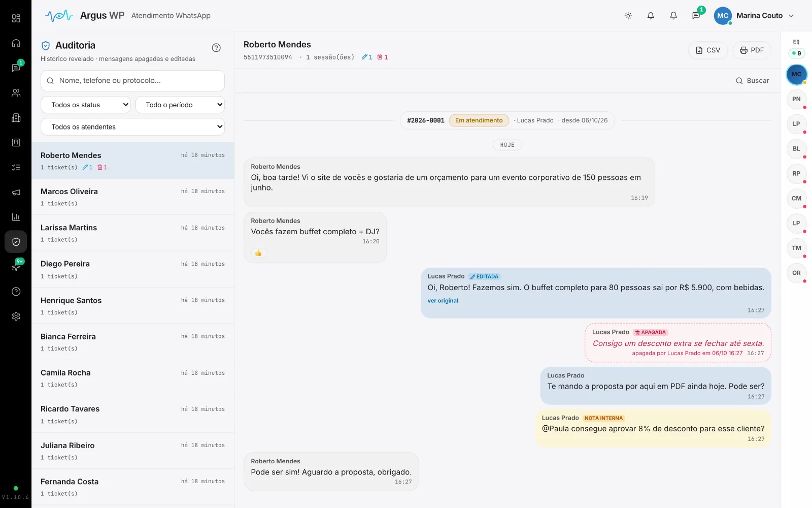Open the dashboard grid icon in sidebar

[x=16, y=18]
